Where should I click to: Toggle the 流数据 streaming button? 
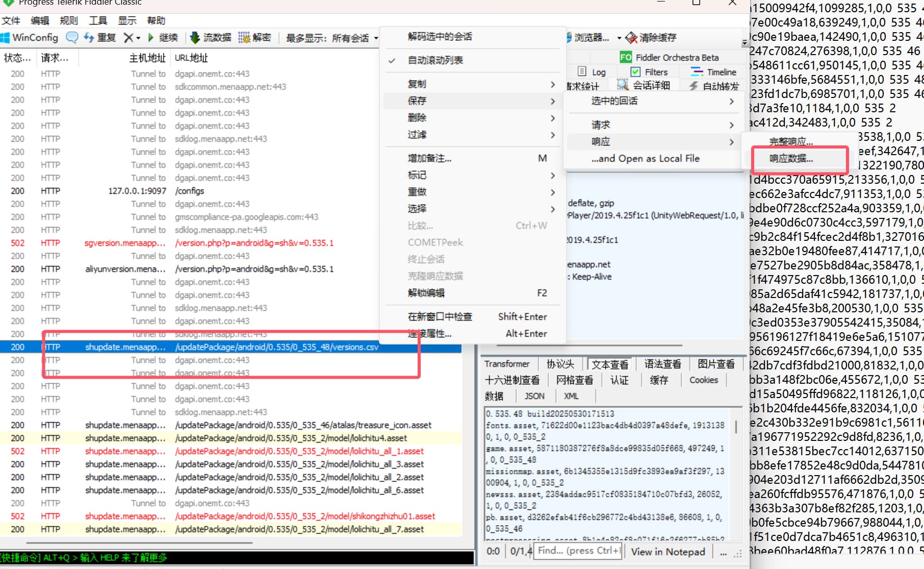coord(211,37)
